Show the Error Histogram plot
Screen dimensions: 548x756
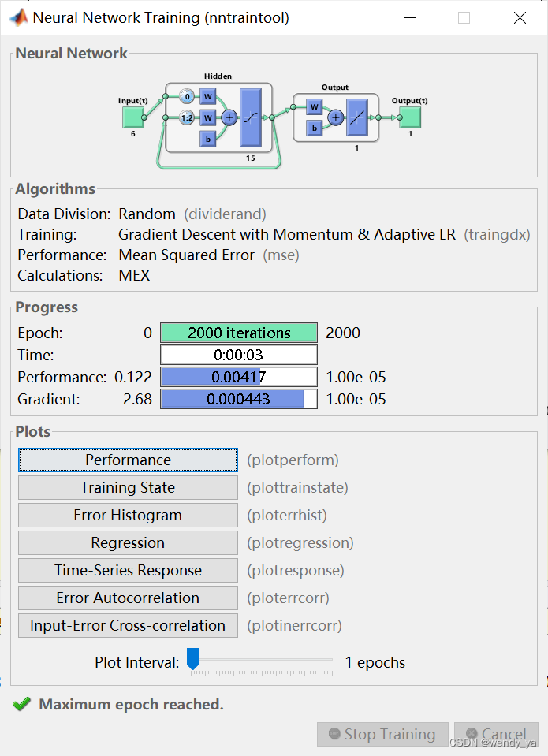(x=128, y=515)
